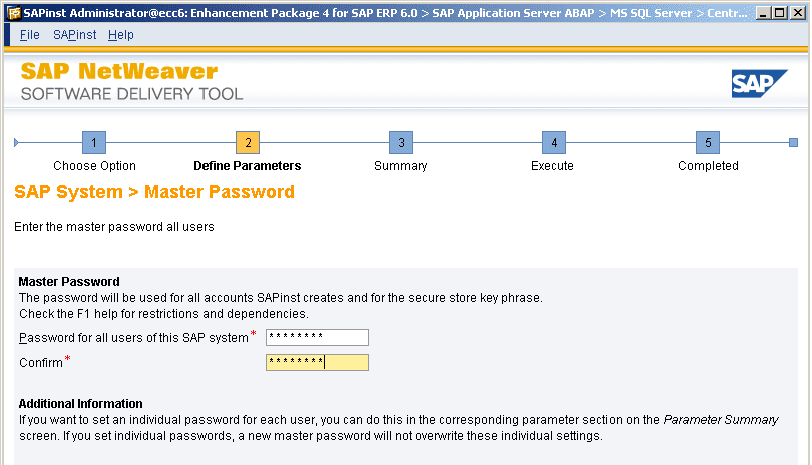Viewport: 812px width, 465px height.
Task: Maximize the SAPinst window
Action: 779,13
